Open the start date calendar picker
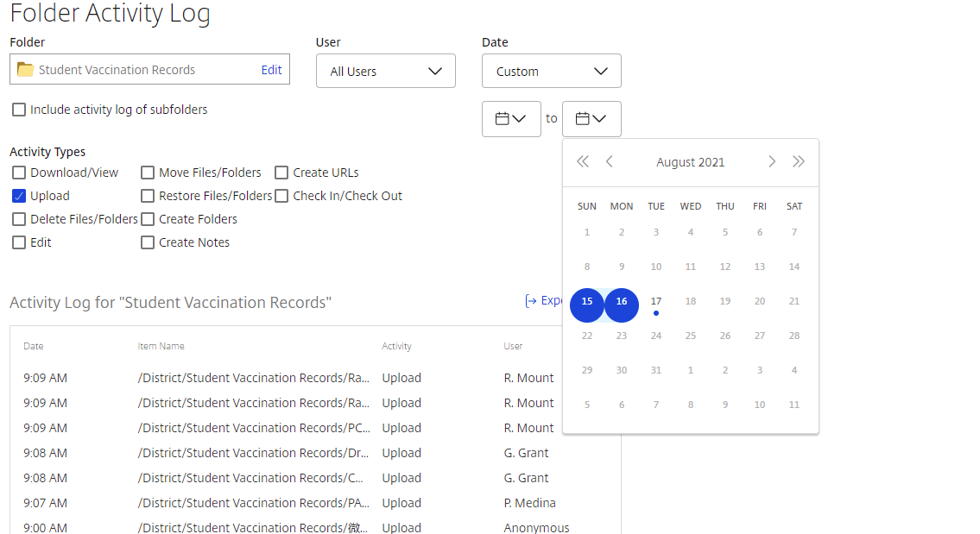 (511, 119)
